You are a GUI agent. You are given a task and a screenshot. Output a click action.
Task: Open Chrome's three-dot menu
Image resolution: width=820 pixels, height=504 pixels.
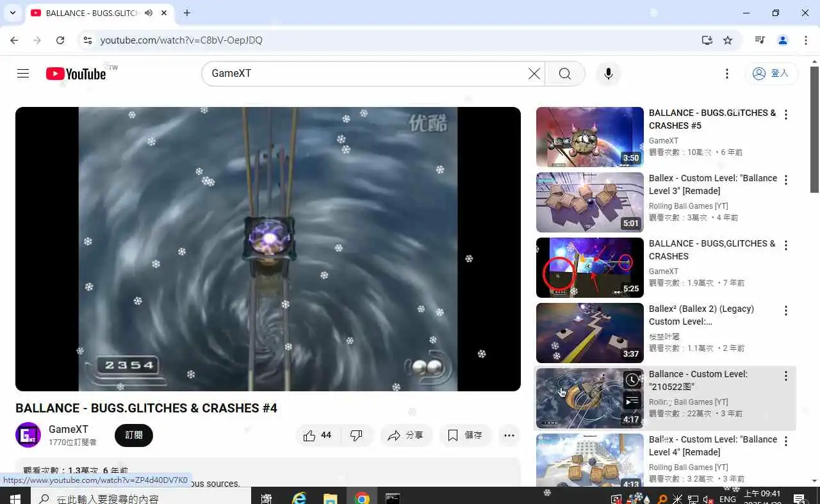tap(806, 40)
